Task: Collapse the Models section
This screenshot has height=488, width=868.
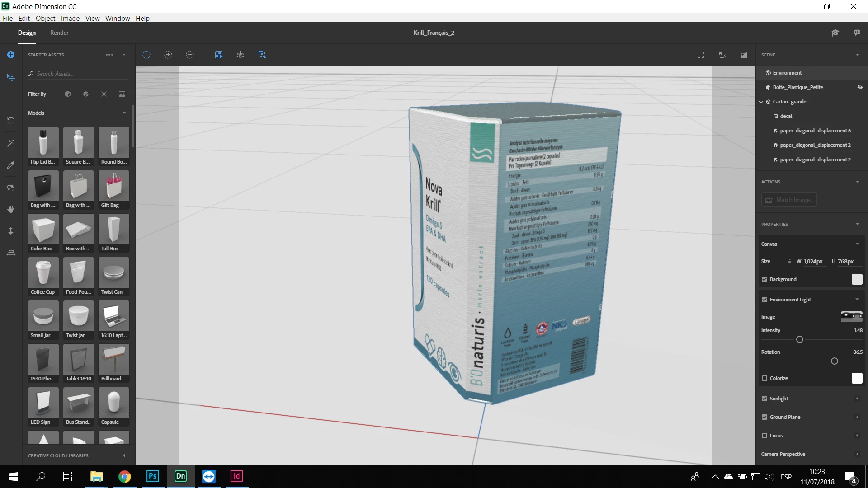Action: pyautogui.click(x=124, y=113)
